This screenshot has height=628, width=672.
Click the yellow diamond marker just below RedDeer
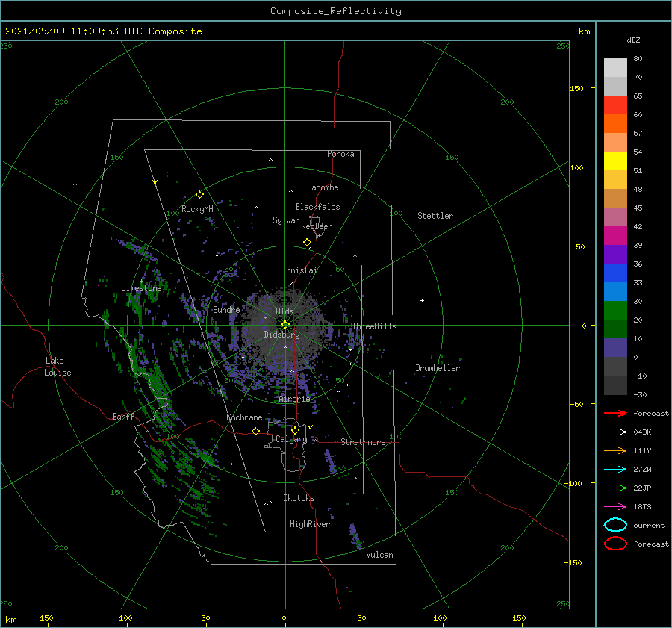pos(307,242)
